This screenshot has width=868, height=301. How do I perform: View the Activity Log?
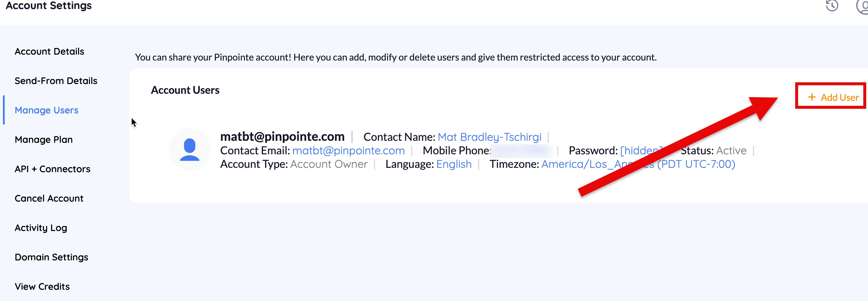tap(41, 228)
